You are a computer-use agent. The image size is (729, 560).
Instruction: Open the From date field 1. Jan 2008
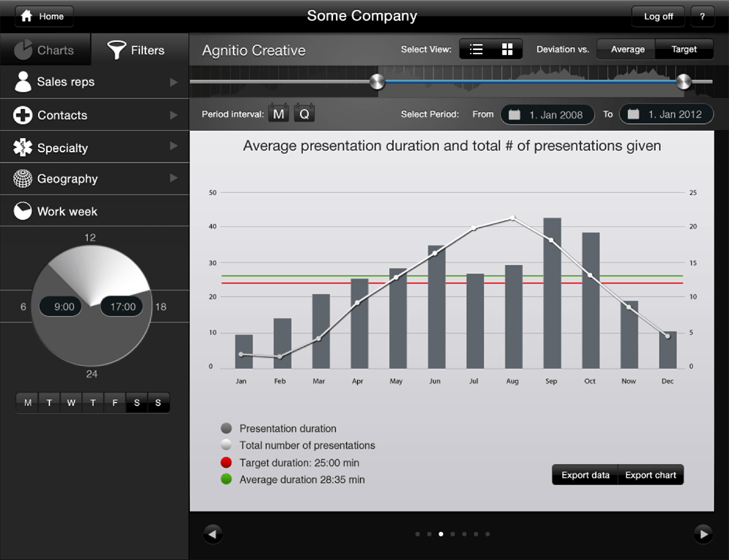pos(547,114)
